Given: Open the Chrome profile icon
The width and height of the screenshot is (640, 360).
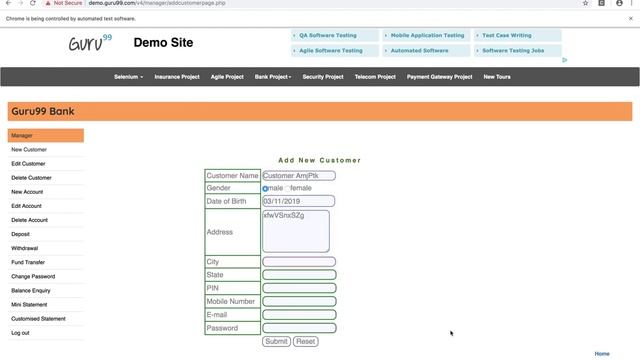Looking at the screenshot, I should 619,3.
